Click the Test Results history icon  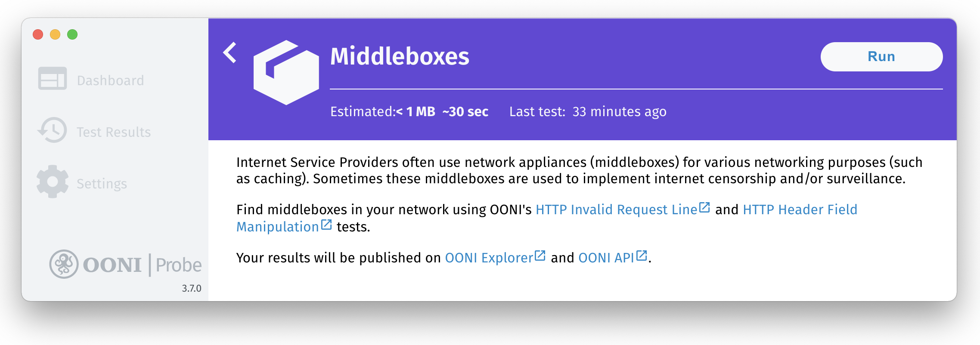point(53,130)
